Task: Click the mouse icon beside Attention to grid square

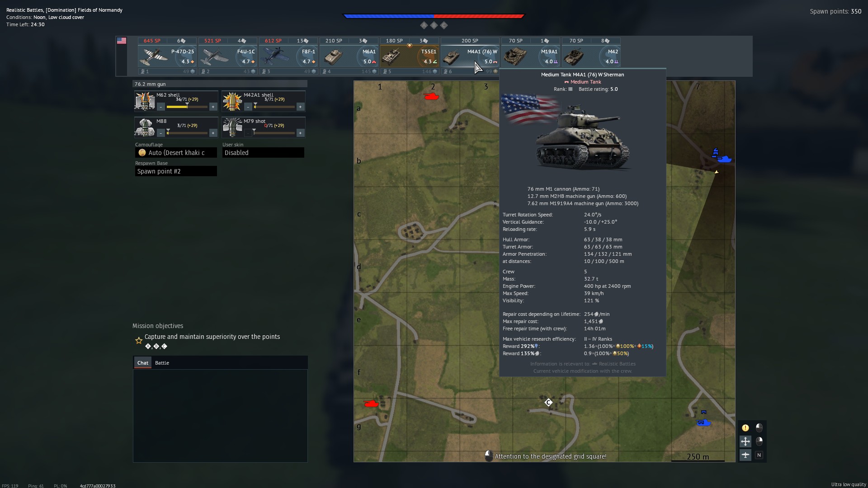Action: click(x=489, y=456)
